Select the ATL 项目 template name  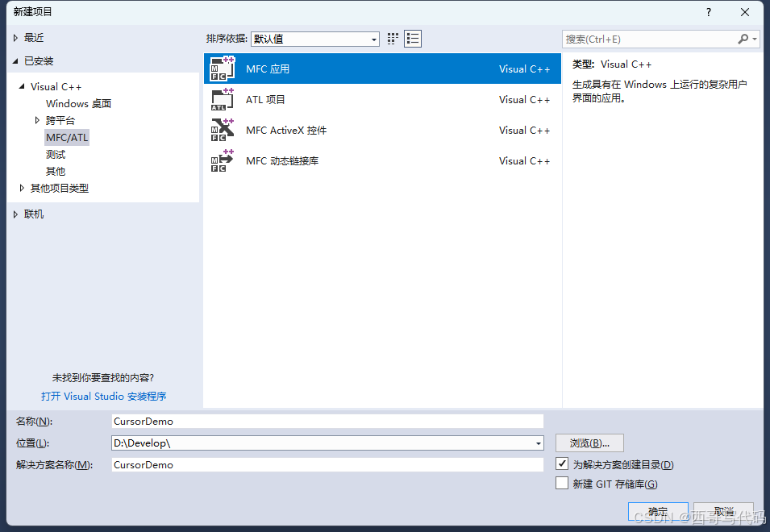[x=265, y=100]
